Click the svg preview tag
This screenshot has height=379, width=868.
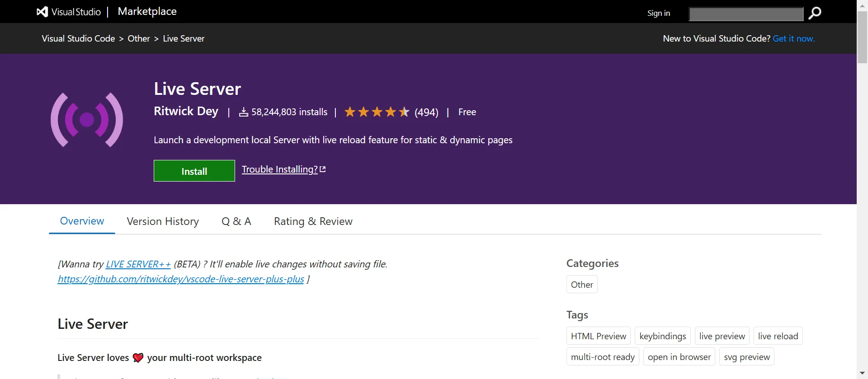point(747,357)
